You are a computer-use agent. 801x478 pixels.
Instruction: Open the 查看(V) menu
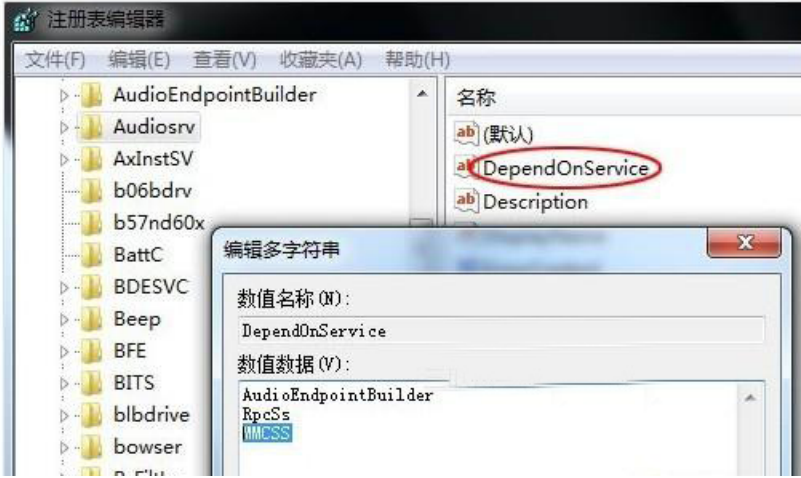click(x=225, y=60)
